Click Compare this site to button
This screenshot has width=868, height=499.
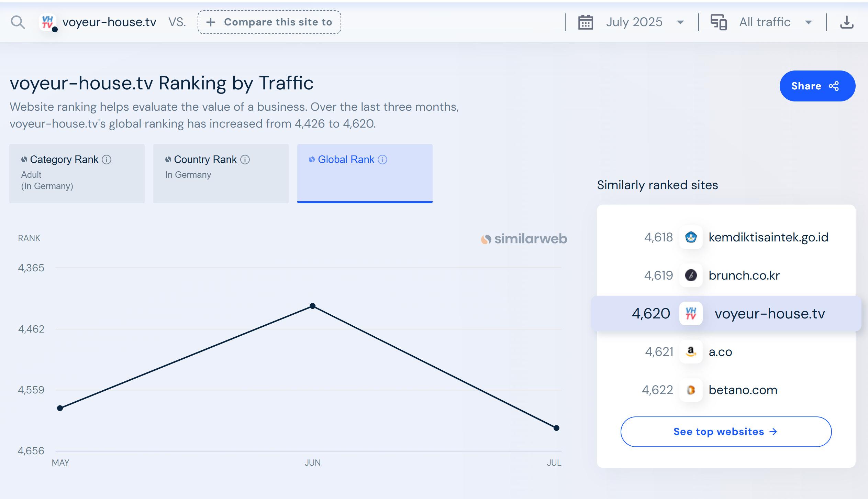[269, 22]
